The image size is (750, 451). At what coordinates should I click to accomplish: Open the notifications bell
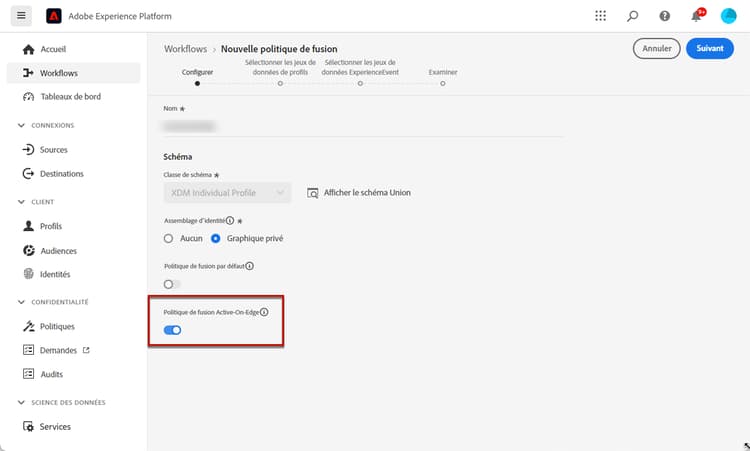click(x=697, y=16)
